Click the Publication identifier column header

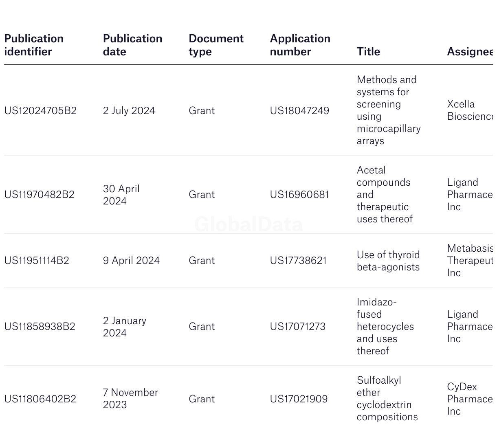(34, 45)
